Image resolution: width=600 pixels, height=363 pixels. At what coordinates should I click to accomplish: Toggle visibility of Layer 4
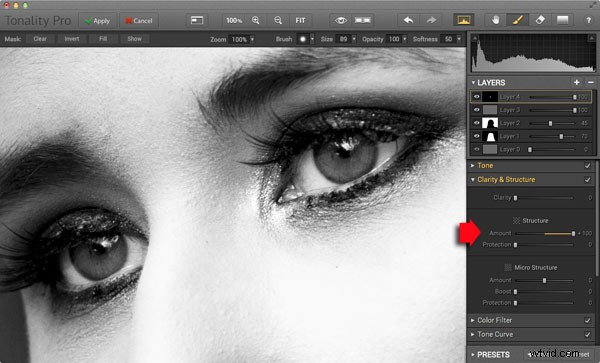(476, 97)
